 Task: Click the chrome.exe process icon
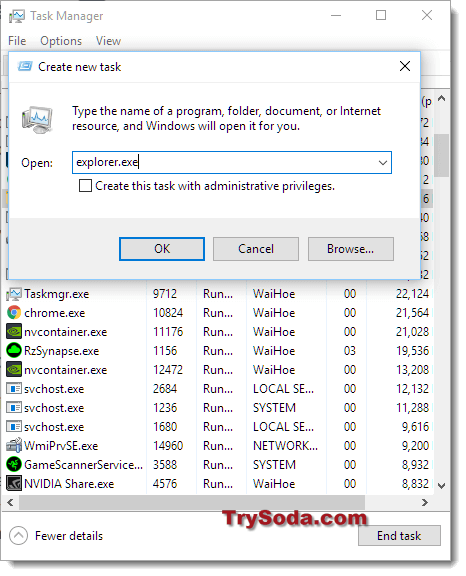pyautogui.click(x=14, y=313)
